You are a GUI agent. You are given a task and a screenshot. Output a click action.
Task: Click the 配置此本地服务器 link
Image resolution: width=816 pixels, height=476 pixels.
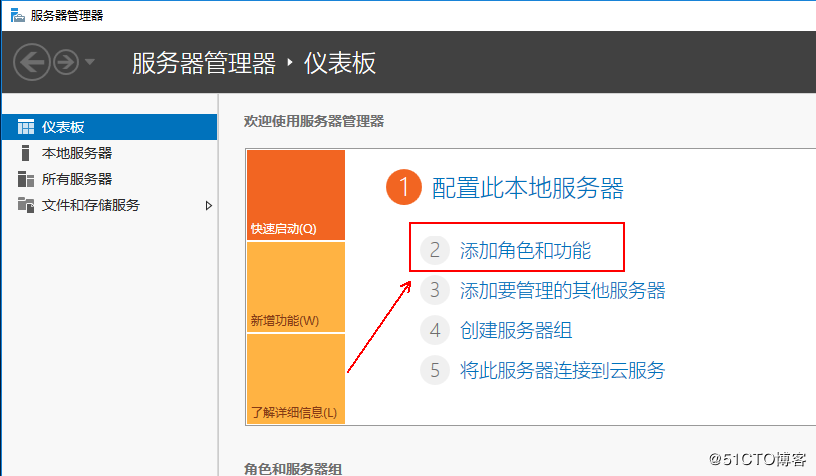pos(527,187)
